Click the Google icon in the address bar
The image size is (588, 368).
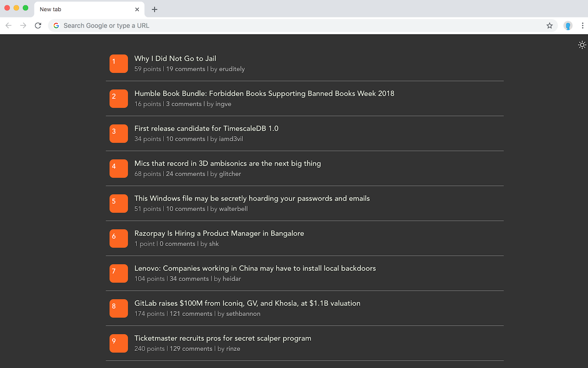point(56,26)
